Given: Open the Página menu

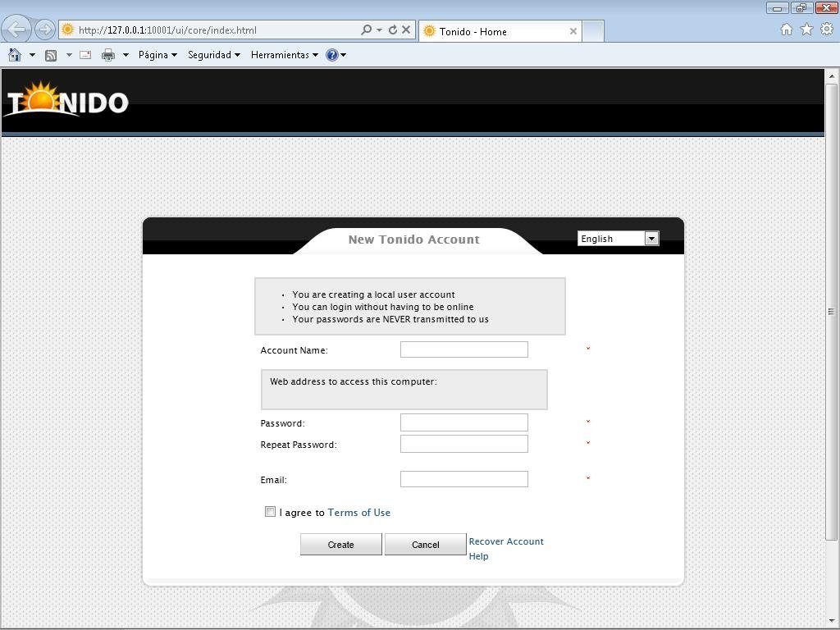Looking at the screenshot, I should click(157, 55).
